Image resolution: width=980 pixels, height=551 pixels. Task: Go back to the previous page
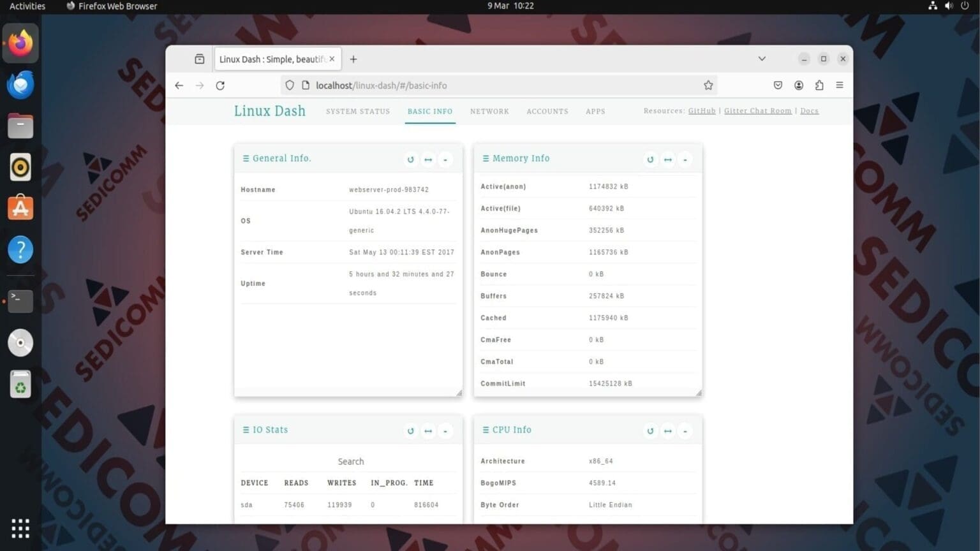pos(179,85)
